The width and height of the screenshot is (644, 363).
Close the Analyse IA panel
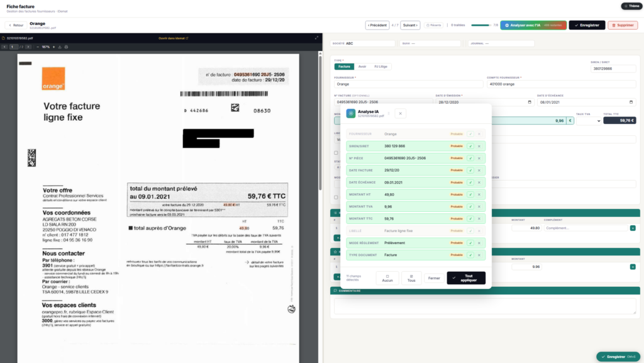tap(401, 113)
